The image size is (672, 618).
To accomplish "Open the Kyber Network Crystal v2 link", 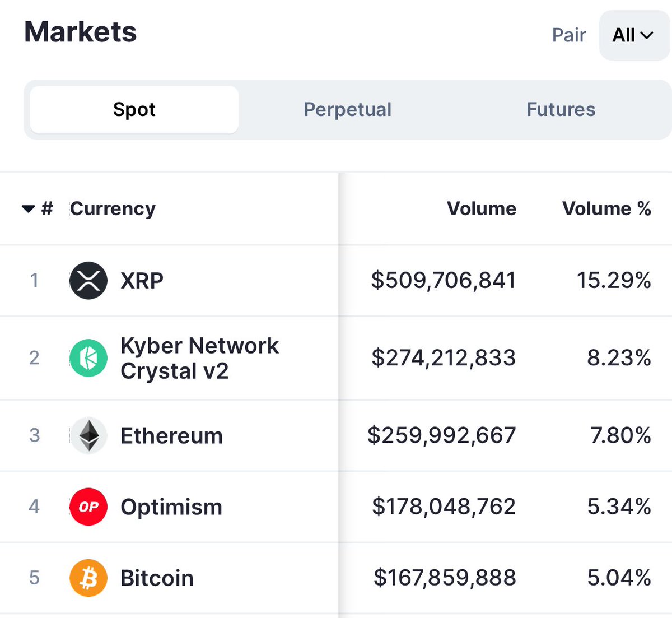I will click(x=199, y=358).
